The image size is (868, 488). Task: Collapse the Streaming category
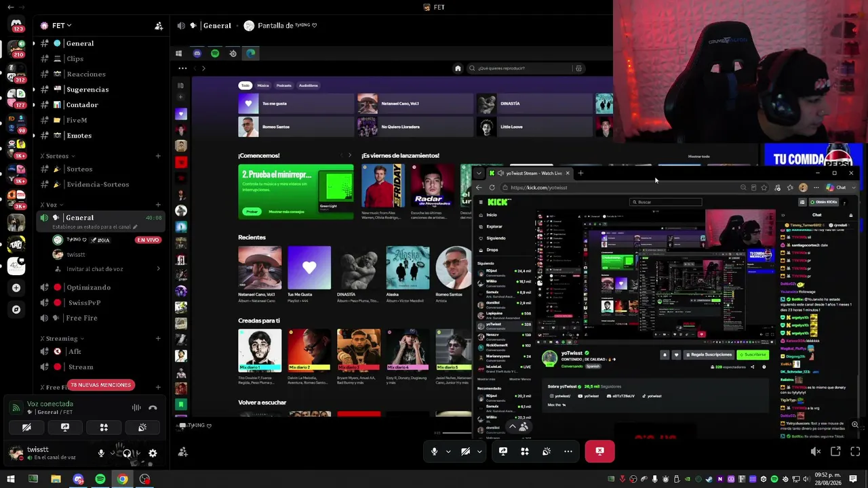62,338
